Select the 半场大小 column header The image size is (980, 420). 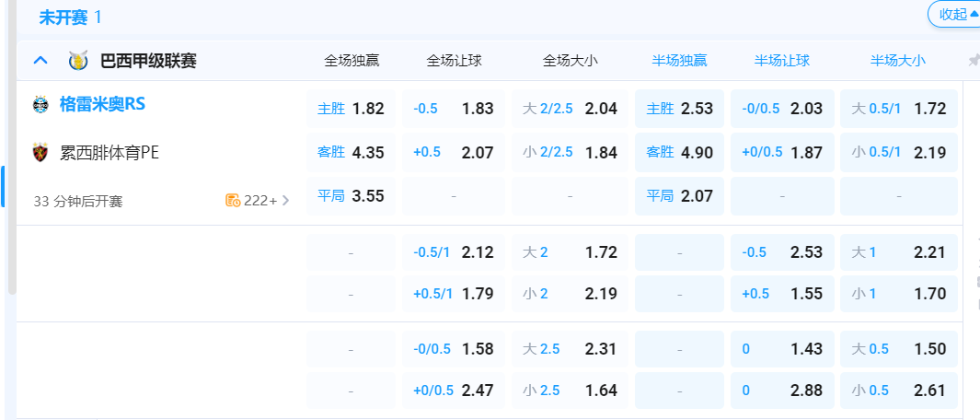897,61
